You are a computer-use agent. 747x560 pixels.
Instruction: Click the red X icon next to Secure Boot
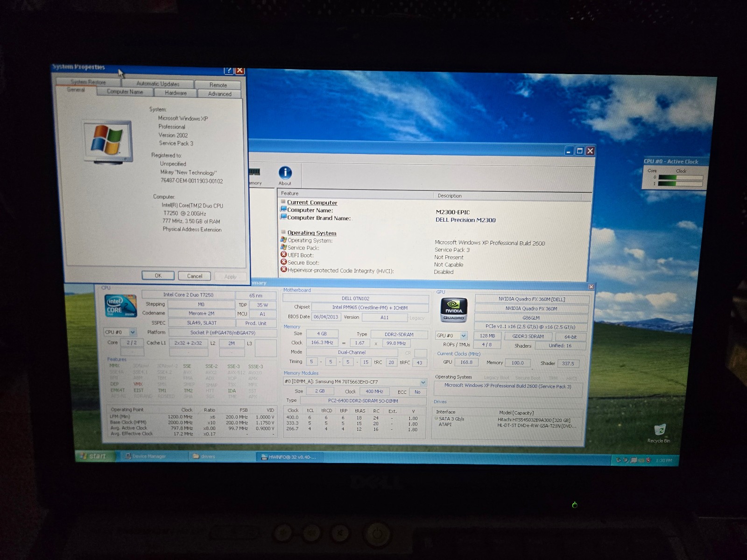pos(283,262)
